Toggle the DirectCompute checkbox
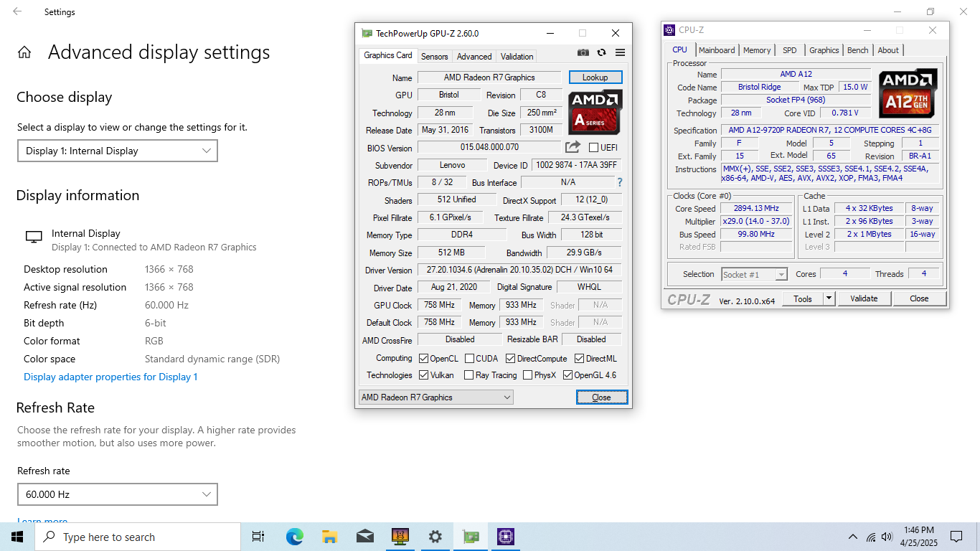Image resolution: width=980 pixels, height=551 pixels. 510,358
